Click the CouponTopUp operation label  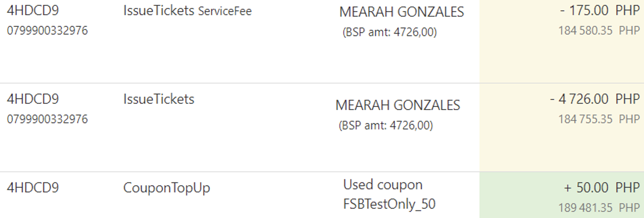pos(166,188)
